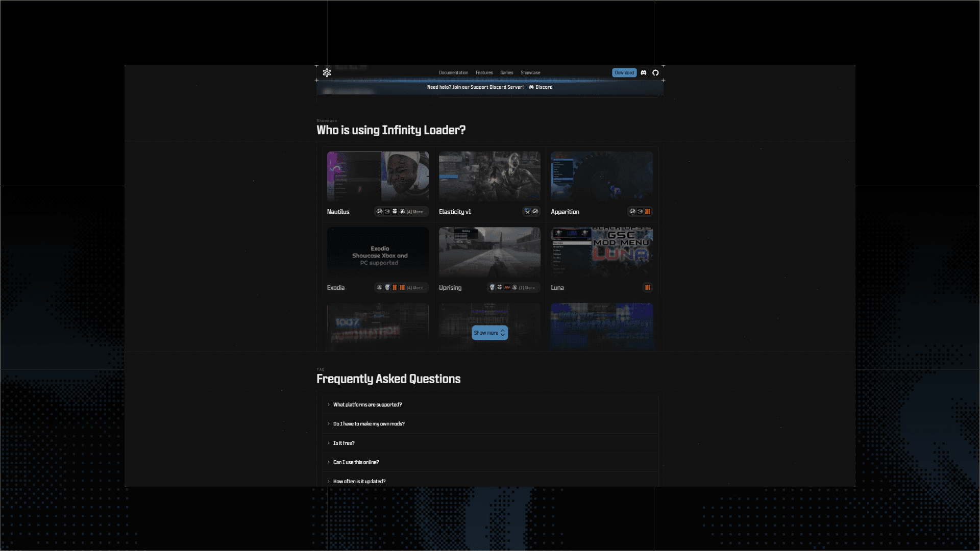Select the circled star icon on the Uprising card
The height and width of the screenshot is (551, 980).
[x=514, y=288]
